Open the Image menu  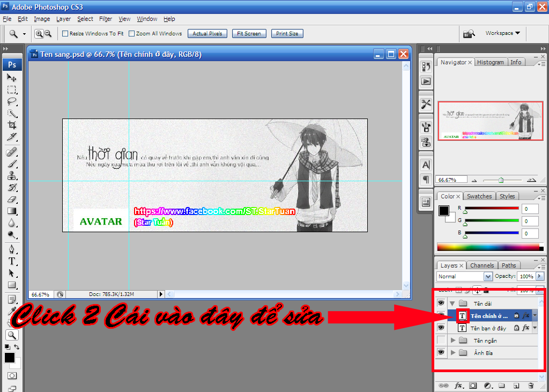coord(42,19)
